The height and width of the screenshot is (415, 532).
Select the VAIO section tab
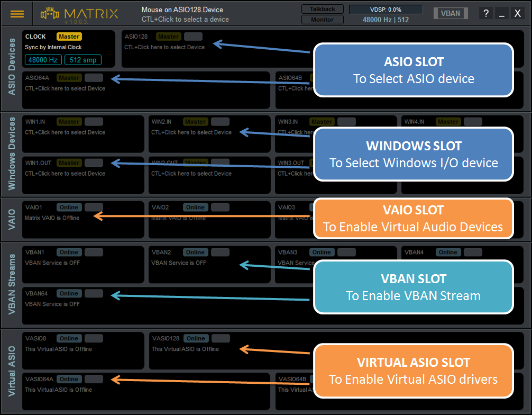click(12, 219)
